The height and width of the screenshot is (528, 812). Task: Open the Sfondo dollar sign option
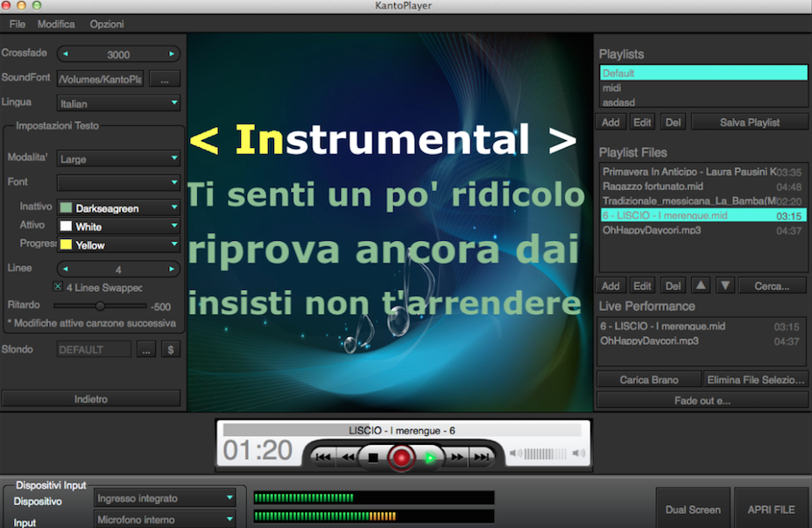click(171, 348)
